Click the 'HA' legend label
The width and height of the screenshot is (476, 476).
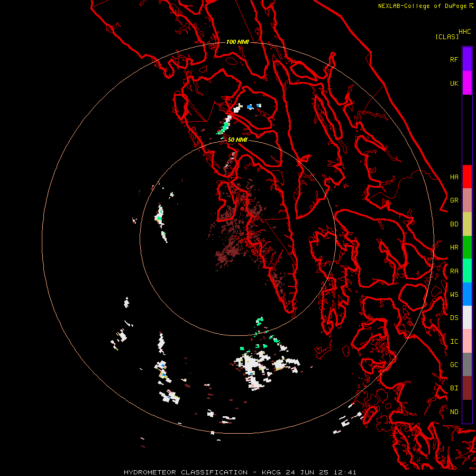click(x=454, y=177)
